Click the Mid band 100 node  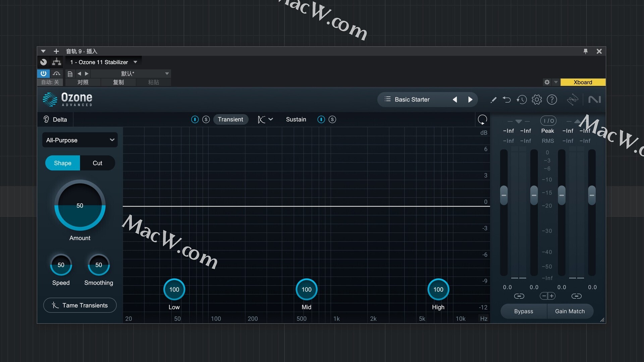coord(306,289)
